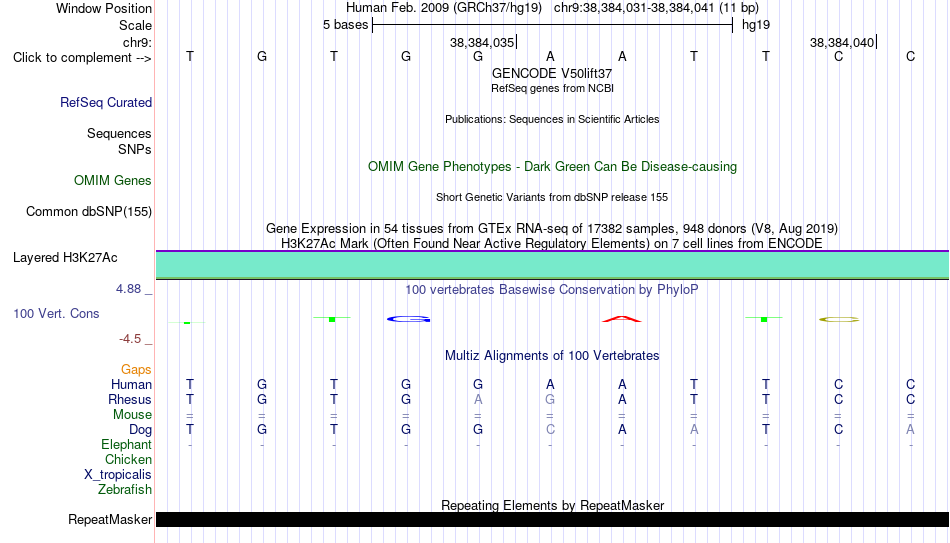This screenshot has height=543, width=950.
Task: Click the Scale label on the left
Action: coord(136,25)
